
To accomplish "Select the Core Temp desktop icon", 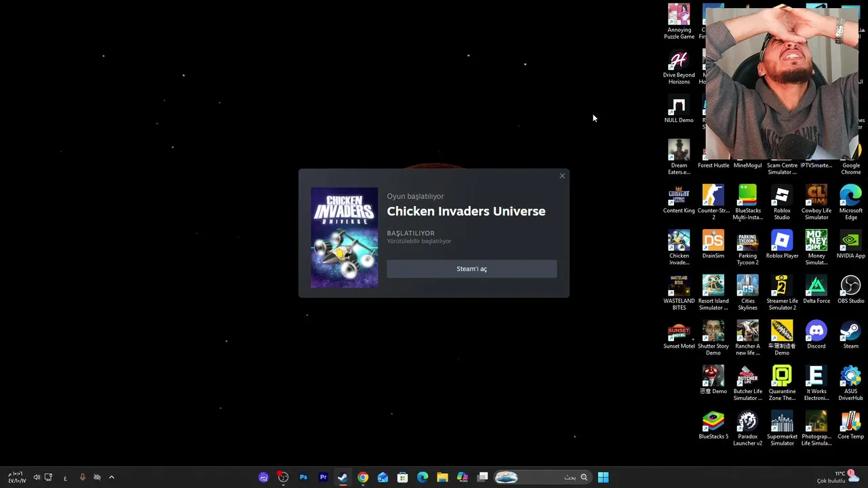I will pos(850,426).
